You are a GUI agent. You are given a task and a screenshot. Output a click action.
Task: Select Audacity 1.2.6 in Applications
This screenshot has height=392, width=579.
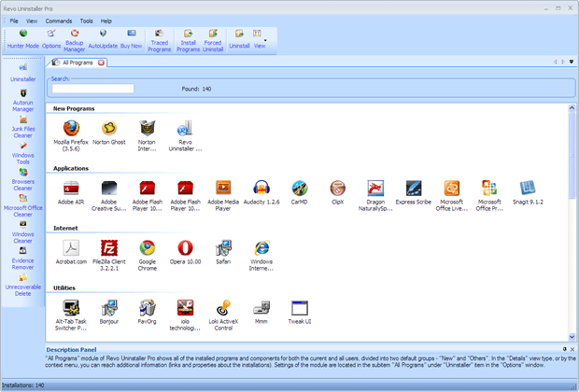click(260, 193)
